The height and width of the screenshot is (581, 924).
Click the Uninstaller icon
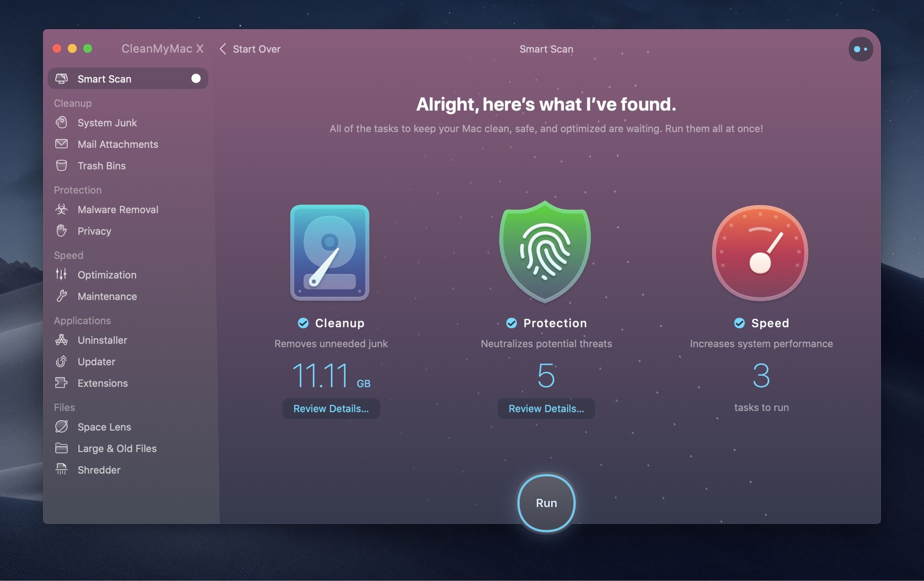[61, 340]
